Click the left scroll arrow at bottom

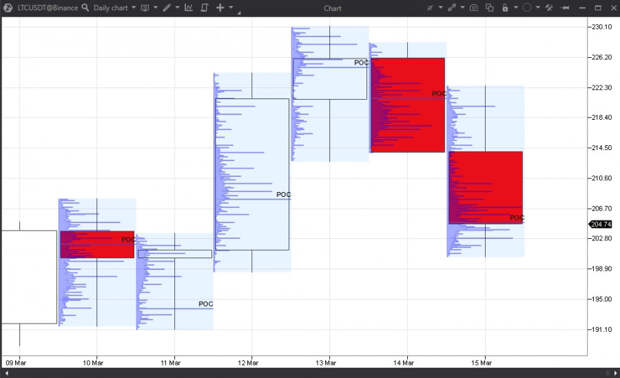[6, 373]
